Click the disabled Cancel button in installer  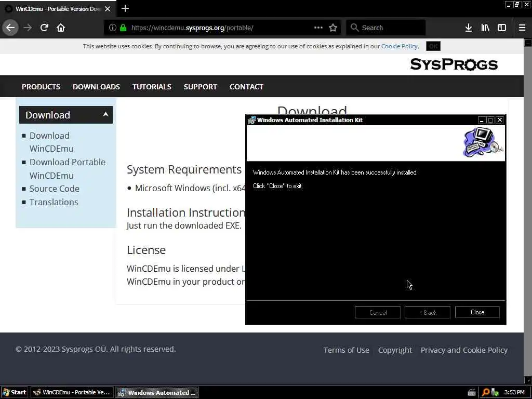pyautogui.click(x=378, y=312)
